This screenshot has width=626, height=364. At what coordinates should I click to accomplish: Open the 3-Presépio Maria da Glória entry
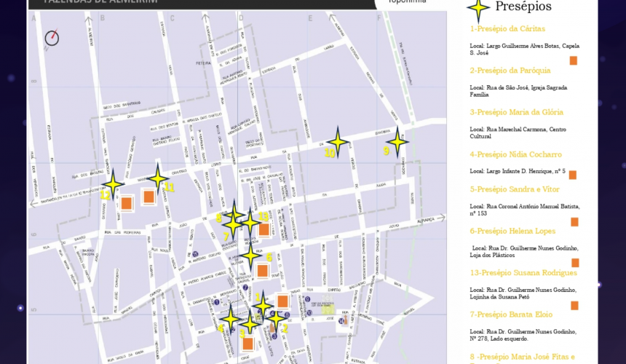(516, 112)
